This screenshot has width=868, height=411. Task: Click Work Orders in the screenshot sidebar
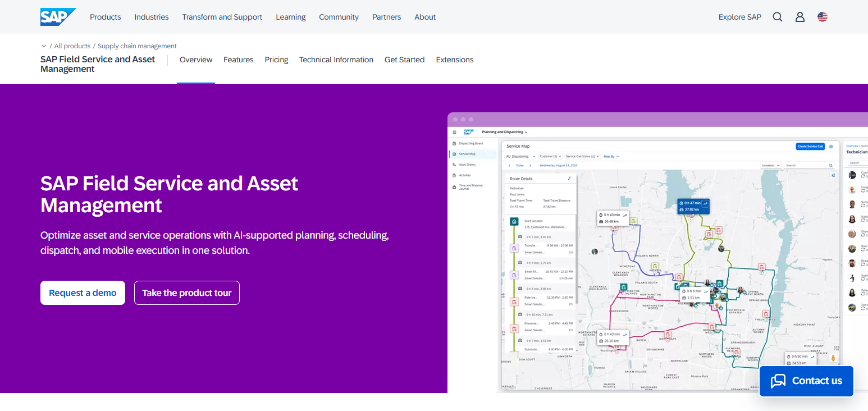click(467, 165)
